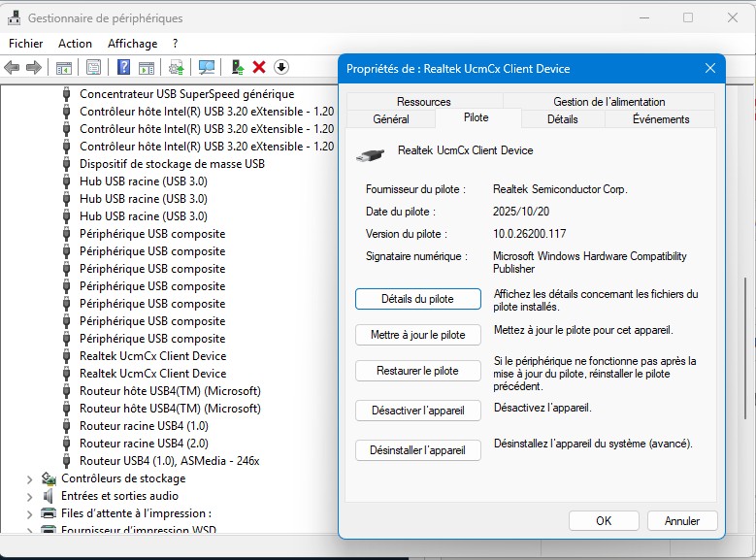Image resolution: width=756 pixels, height=560 pixels.
Task: Close the properties dialog with Annuler
Action: (681, 521)
